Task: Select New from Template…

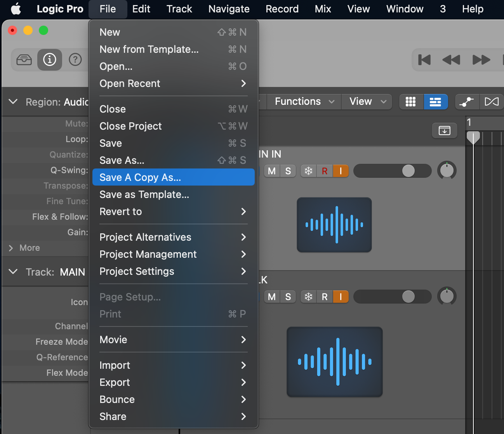Action: tap(174, 49)
